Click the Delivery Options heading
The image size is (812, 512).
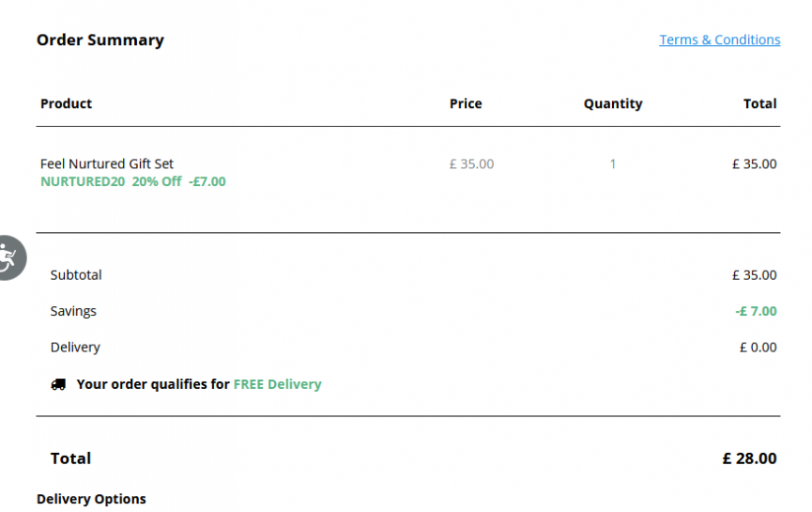91,499
